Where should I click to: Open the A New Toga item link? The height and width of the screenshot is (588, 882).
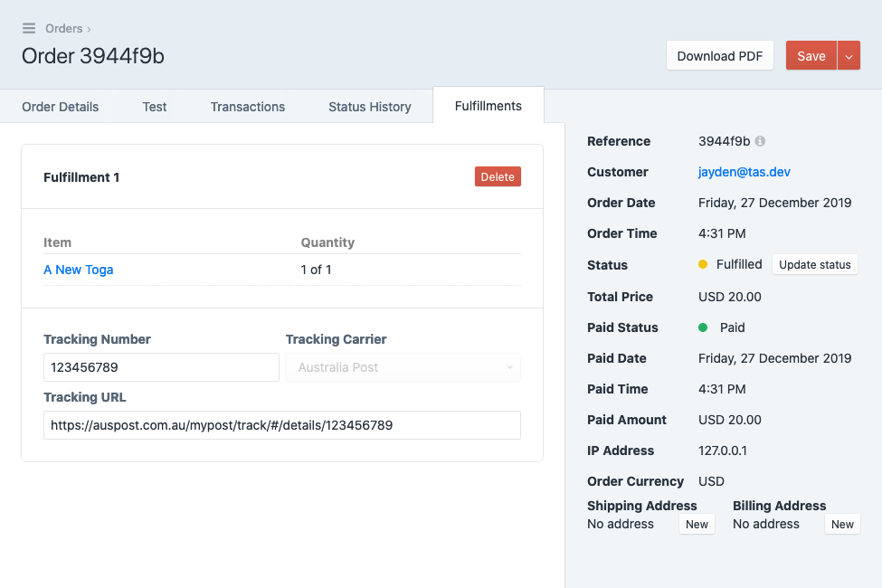tap(78, 270)
